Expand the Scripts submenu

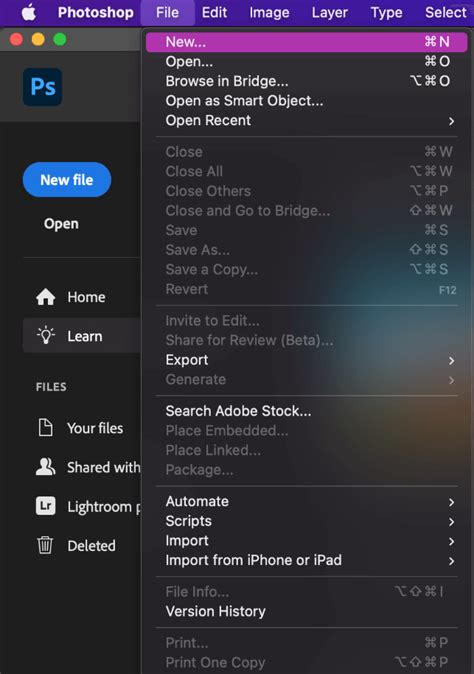[x=306, y=521]
